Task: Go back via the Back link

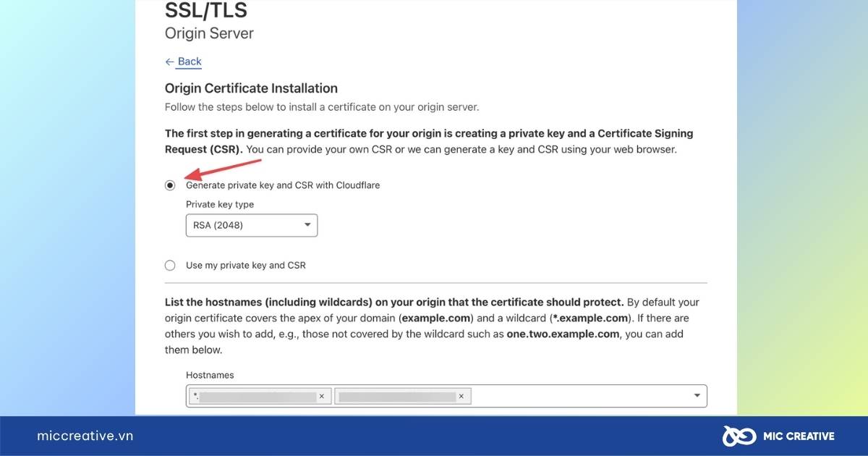Action: coord(183,62)
